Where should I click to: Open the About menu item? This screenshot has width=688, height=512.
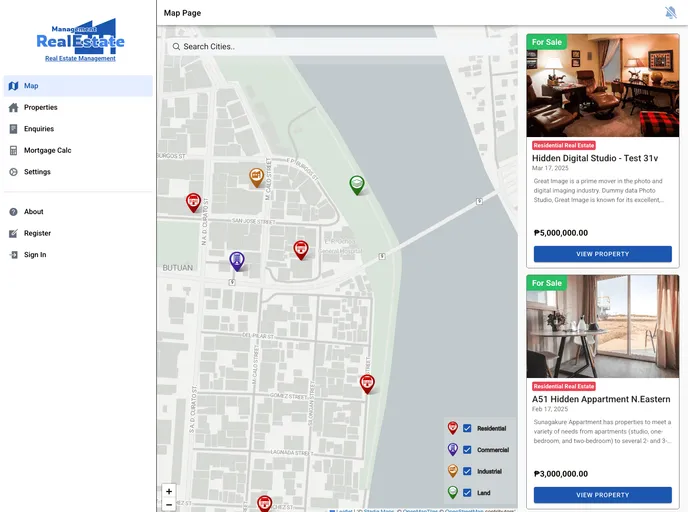pos(78,212)
